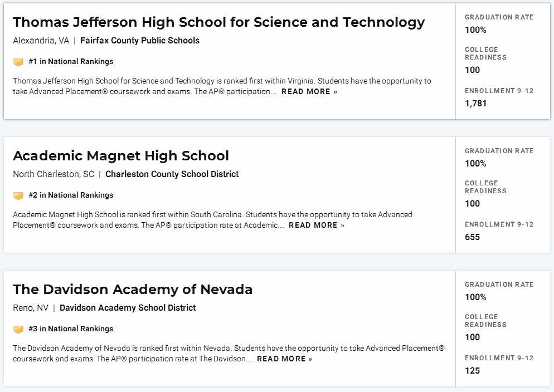Click the #3 National Rankings badge icon
Image resolution: width=554 pixels, height=392 pixels.
coord(18,329)
